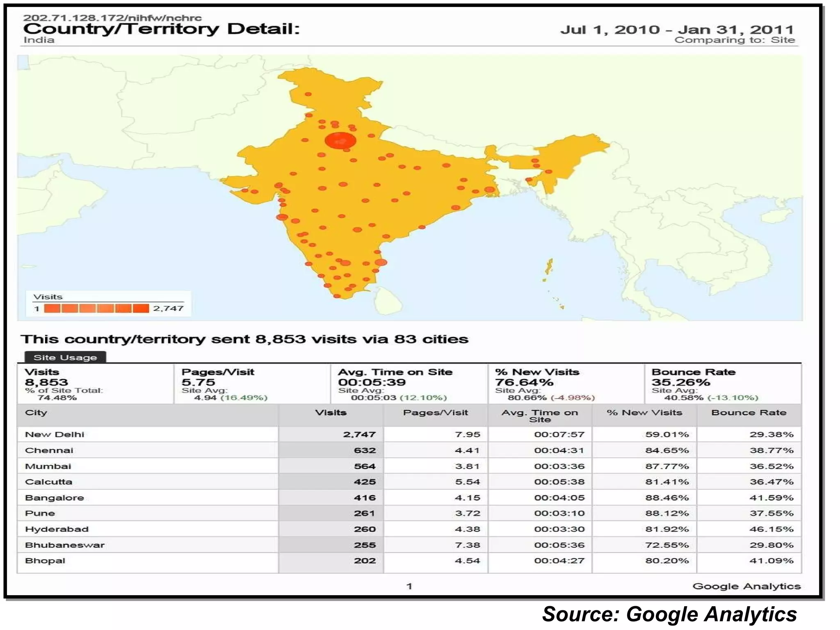Click the Country/Territory Detail heading
Viewport: 840px width, 630px height.
(x=162, y=29)
